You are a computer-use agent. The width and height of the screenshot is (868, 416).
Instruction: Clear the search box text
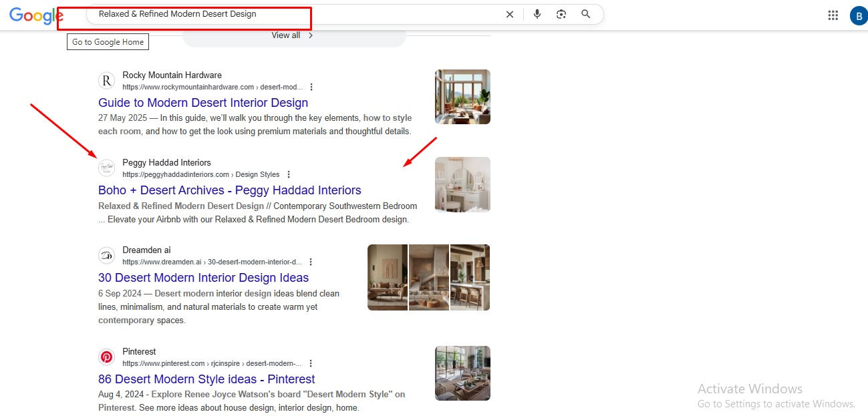tap(510, 14)
